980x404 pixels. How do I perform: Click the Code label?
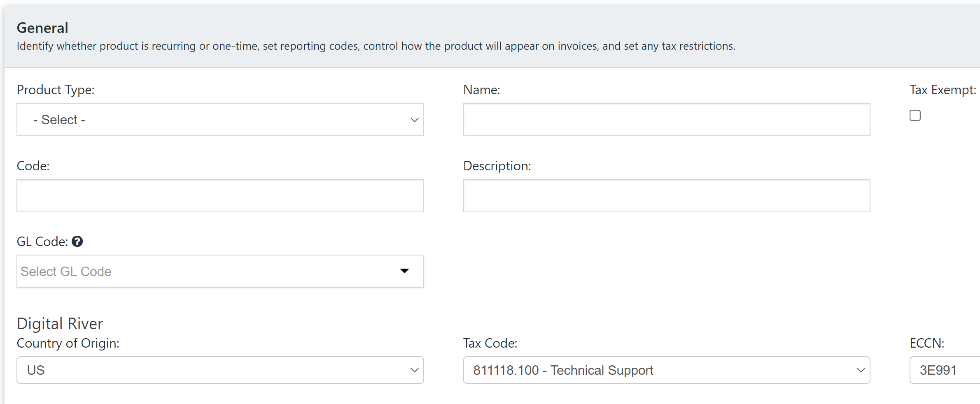[x=33, y=166]
